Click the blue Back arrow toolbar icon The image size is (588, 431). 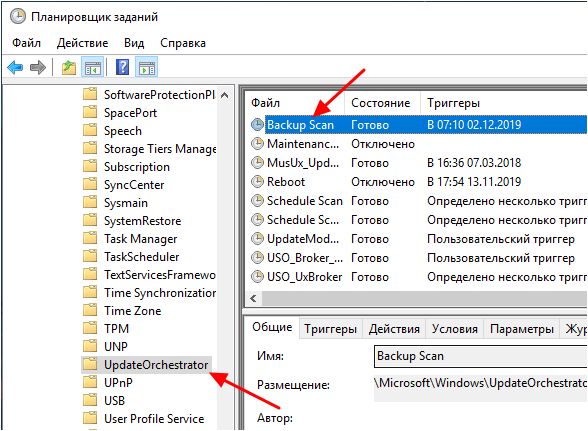pos(15,68)
